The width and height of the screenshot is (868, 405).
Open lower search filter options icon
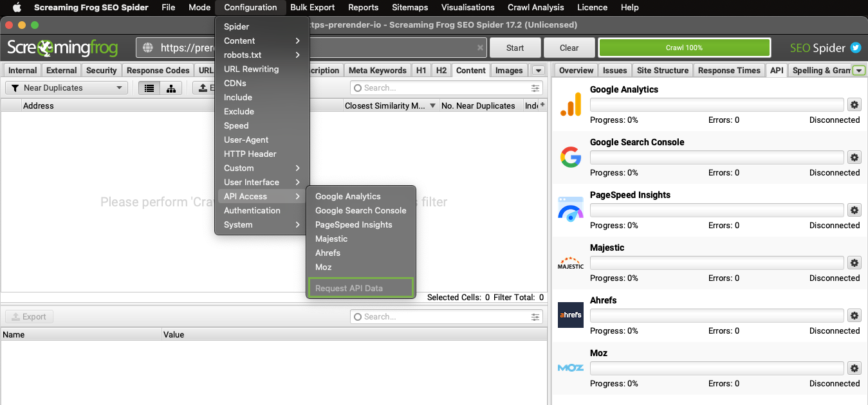(x=536, y=317)
